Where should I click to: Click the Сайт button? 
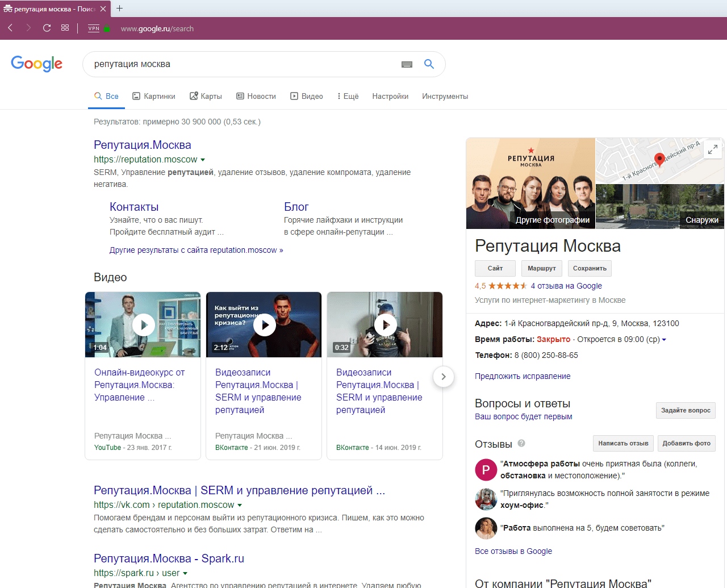495,268
